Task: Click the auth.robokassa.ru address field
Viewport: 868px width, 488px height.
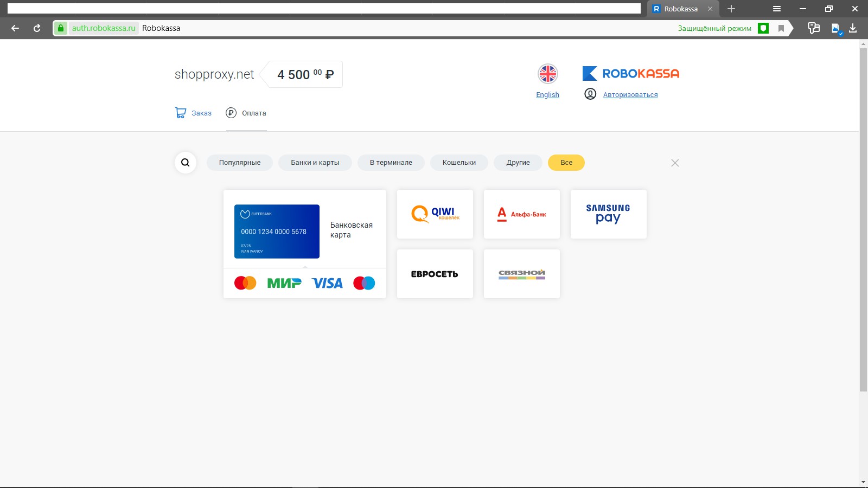Action: tap(104, 28)
